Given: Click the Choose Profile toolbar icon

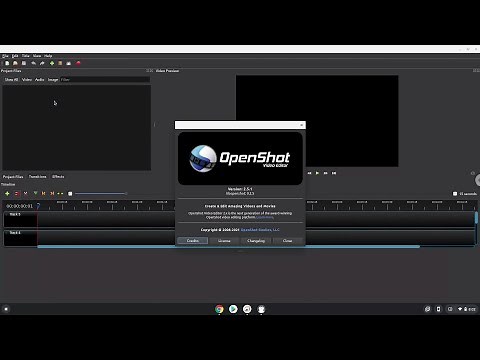Looking at the screenshot, I should (x=60, y=63).
